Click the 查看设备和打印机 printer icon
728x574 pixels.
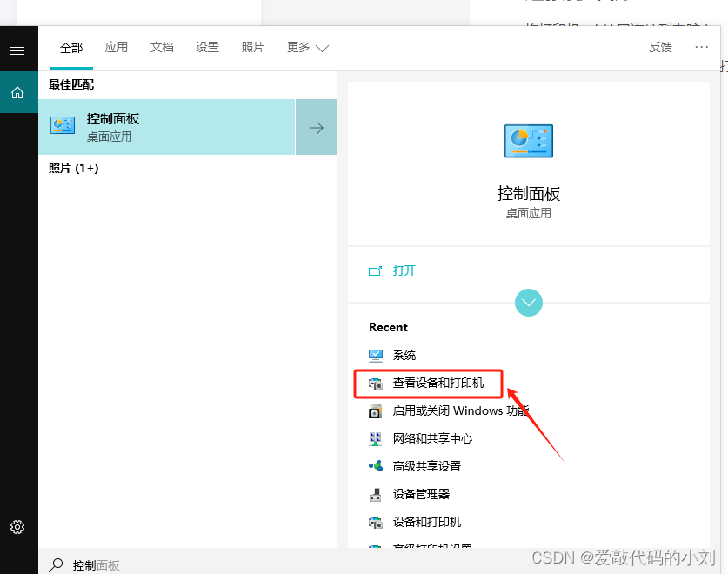click(376, 384)
